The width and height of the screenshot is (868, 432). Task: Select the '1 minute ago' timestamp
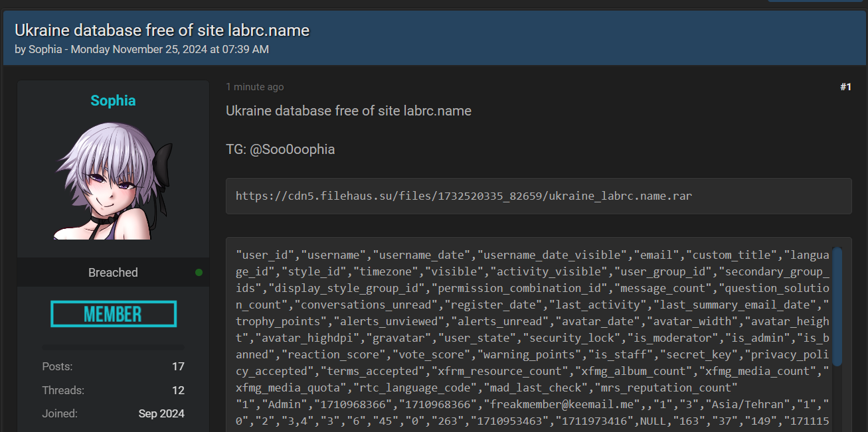[254, 87]
